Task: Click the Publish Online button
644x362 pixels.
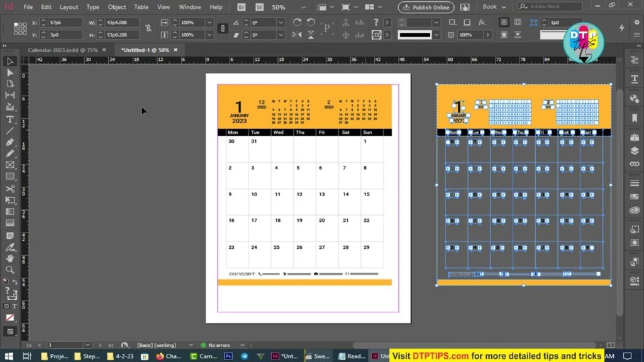Action: tap(426, 7)
